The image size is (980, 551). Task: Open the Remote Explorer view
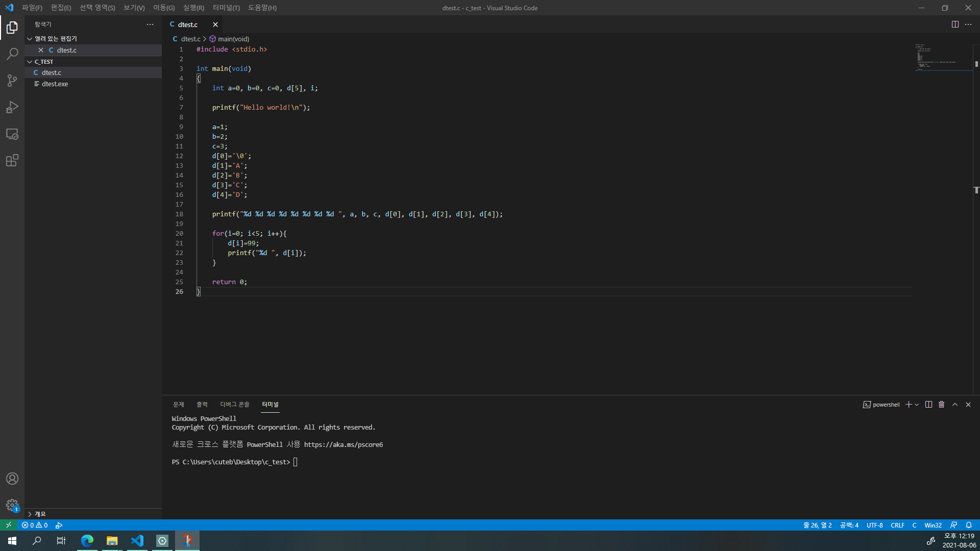tap(12, 134)
